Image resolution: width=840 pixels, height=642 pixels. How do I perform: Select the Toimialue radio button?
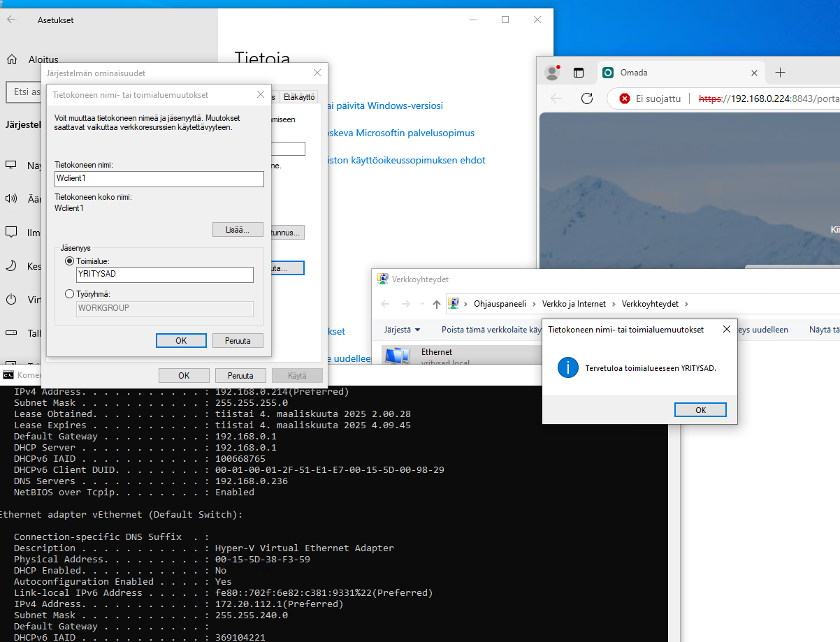point(69,261)
